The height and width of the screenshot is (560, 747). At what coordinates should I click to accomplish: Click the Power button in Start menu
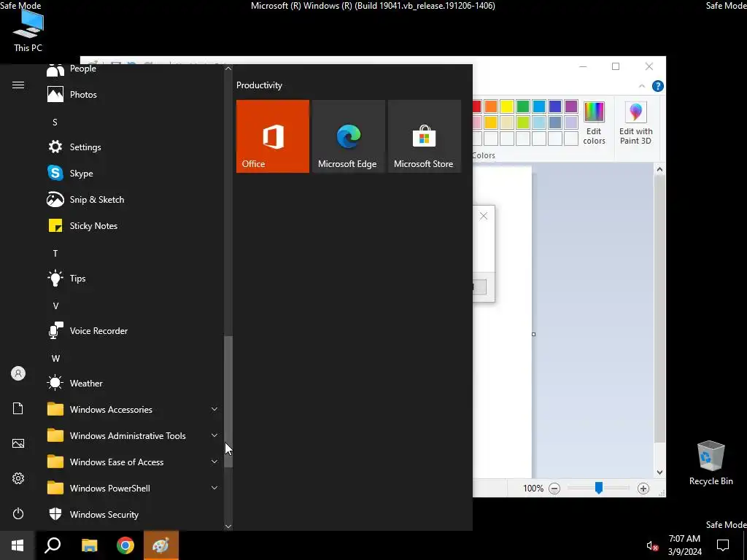[x=18, y=513]
